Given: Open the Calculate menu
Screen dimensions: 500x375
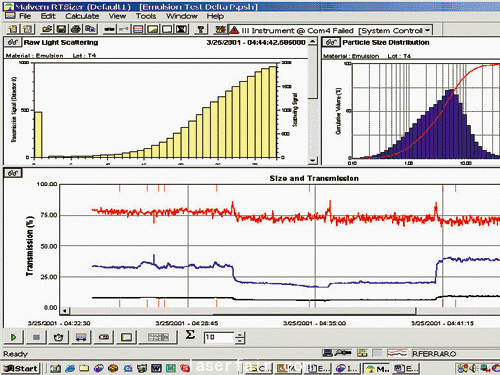Looking at the screenshot, I should point(82,16).
